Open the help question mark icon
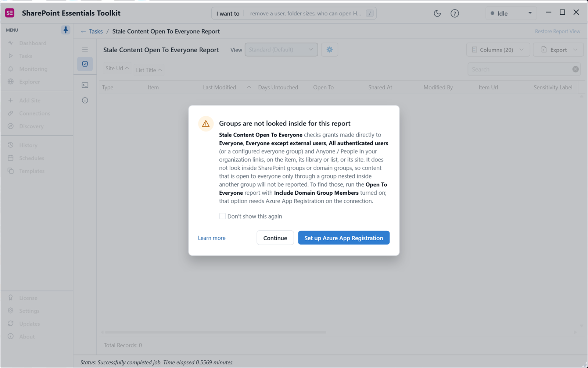This screenshot has height=368, width=588. click(455, 13)
